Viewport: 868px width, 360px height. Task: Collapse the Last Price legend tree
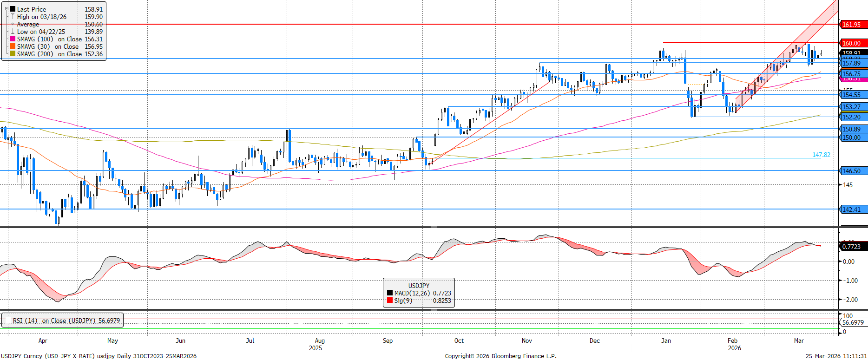[7, 9]
